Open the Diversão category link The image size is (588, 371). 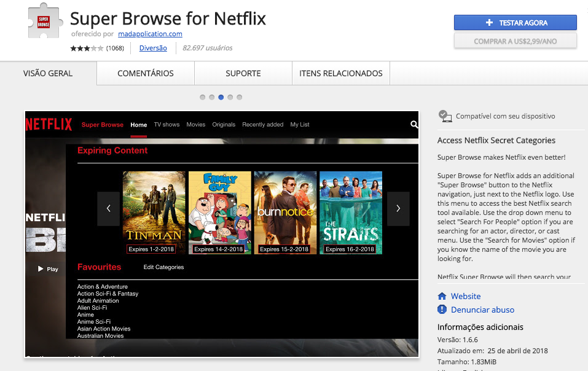pyautogui.click(x=153, y=48)
